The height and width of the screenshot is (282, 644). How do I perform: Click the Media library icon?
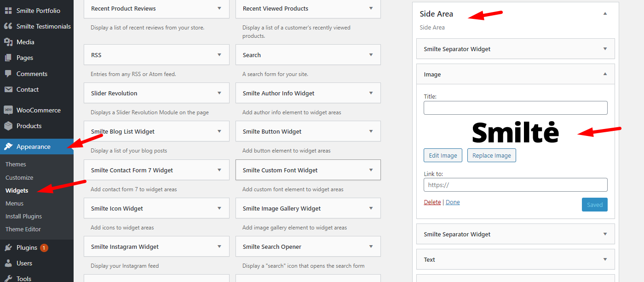click(x=8, y=42)
